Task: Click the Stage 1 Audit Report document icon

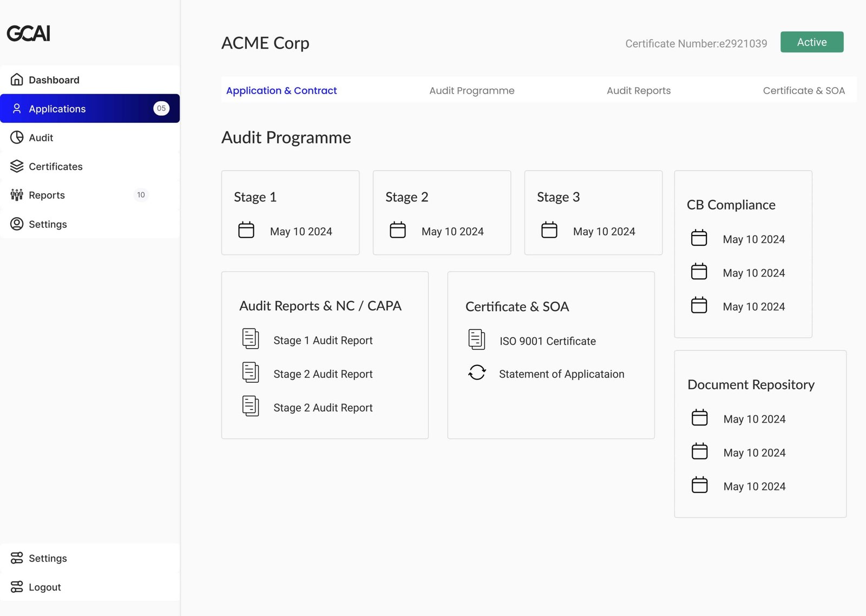Action: pyautogui.click(x=251, y=339)
